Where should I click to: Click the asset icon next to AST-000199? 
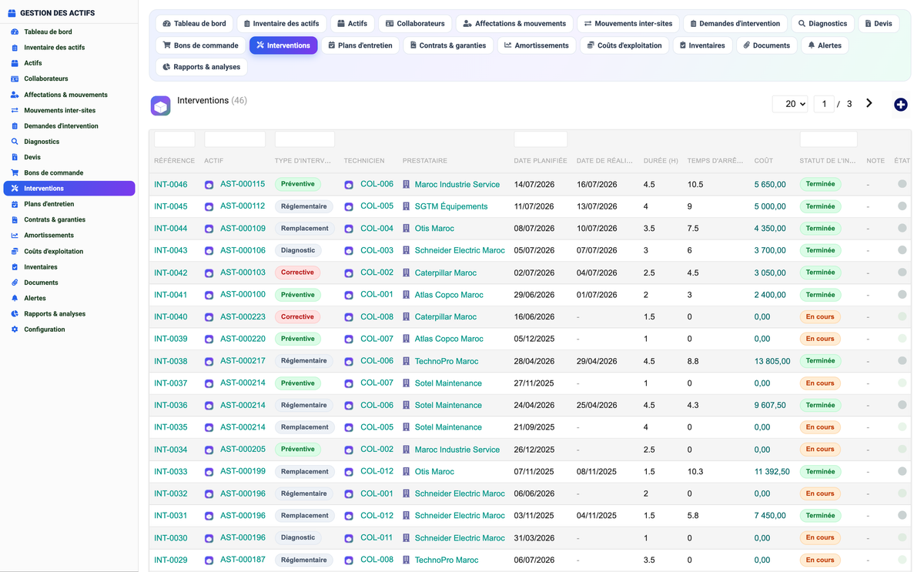click(x=209, y=472)
